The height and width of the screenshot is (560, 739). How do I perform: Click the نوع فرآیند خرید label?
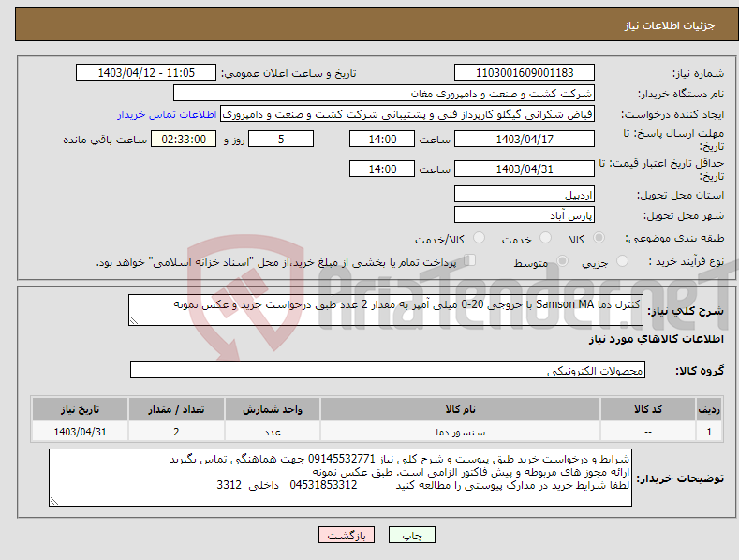point(686,261)
